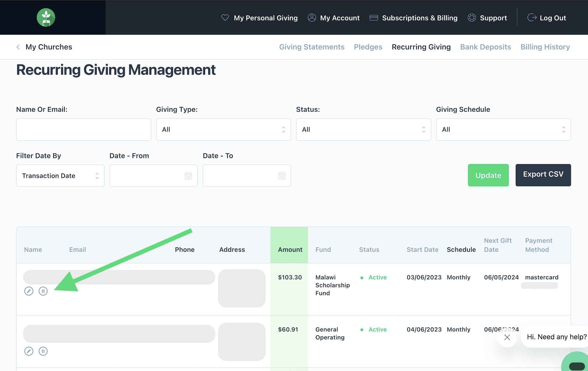The width and height of the screenshot is (588, 371).
Task: Click the Malawi Scholarship Fund cell
Action: click(x=332, y=285)
